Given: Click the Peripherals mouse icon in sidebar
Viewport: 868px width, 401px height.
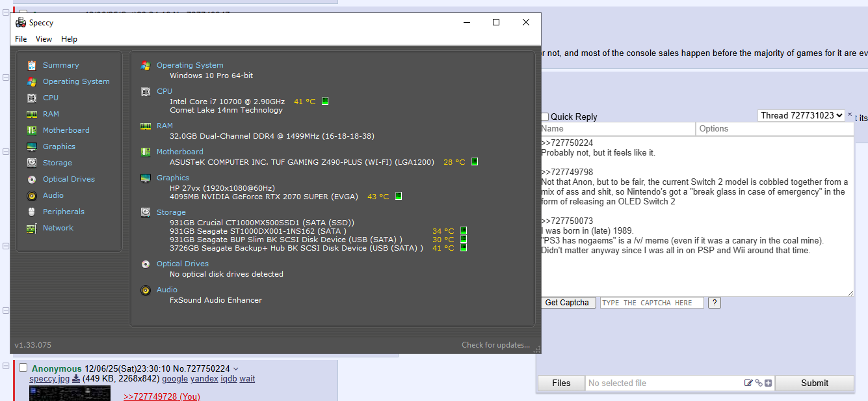Looking at the screenshot, I should point(31,212).
